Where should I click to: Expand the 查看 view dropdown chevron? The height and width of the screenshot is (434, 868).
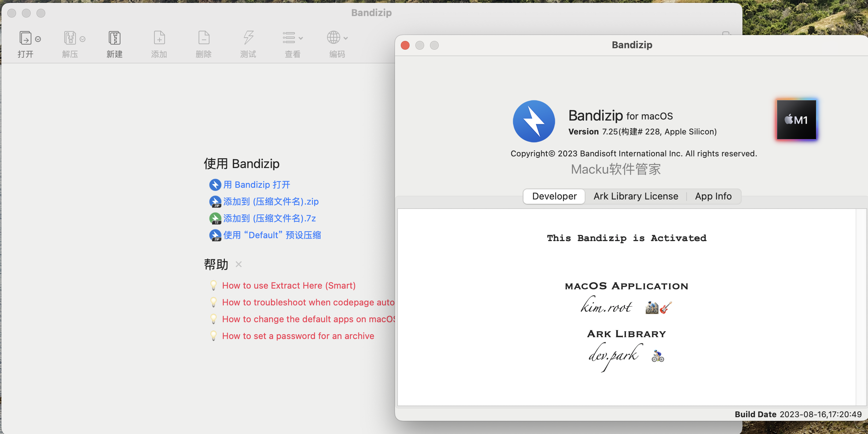tap(301, 38)
